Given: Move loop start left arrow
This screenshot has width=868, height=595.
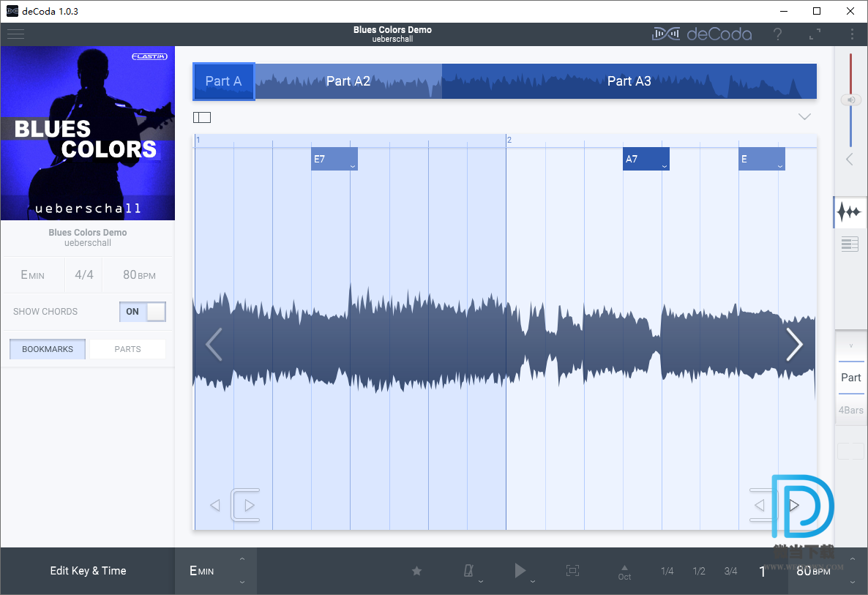Looking at the screenshot, I should tap(214, 505).
